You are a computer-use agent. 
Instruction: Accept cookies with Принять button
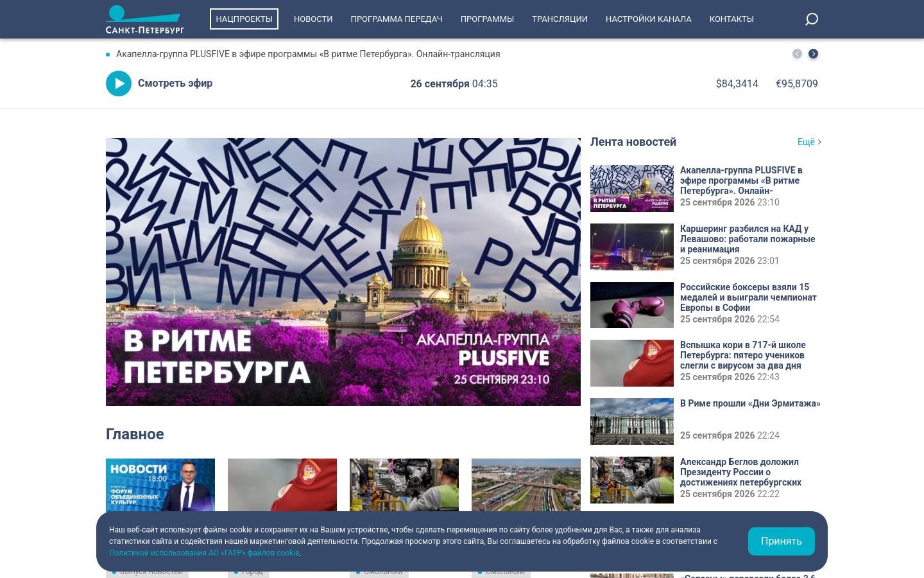point(781,541)
